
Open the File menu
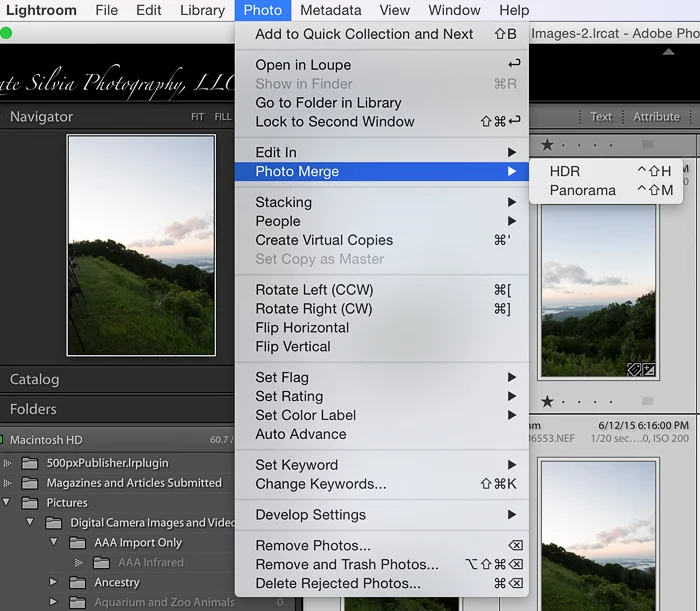106,10
